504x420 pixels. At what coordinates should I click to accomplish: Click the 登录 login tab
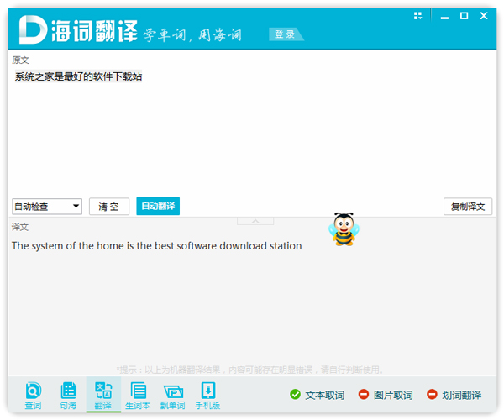click(285, 34)
